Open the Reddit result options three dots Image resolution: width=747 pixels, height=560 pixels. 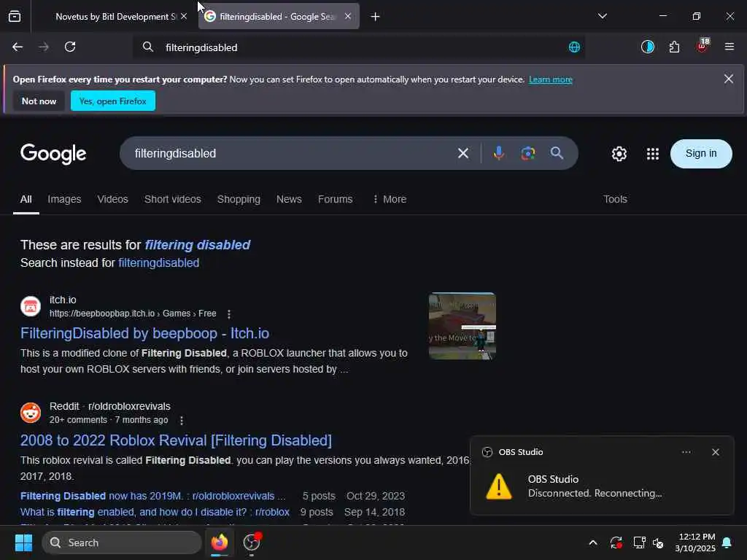[182, 421]
